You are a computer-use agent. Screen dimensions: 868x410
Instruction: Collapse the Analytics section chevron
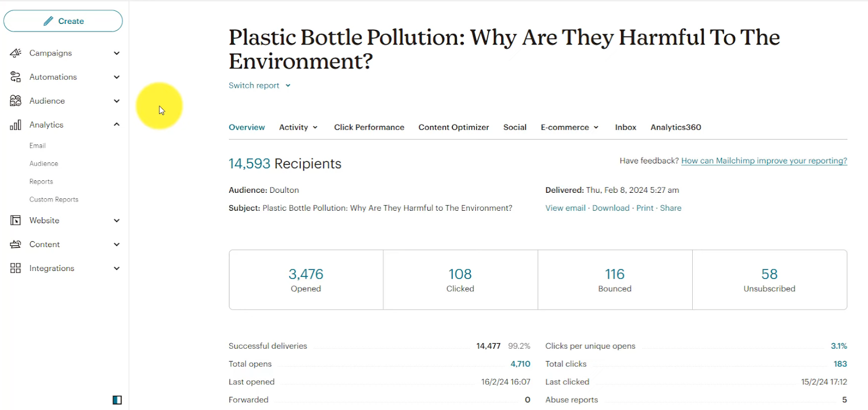click(x=117, y=125)
